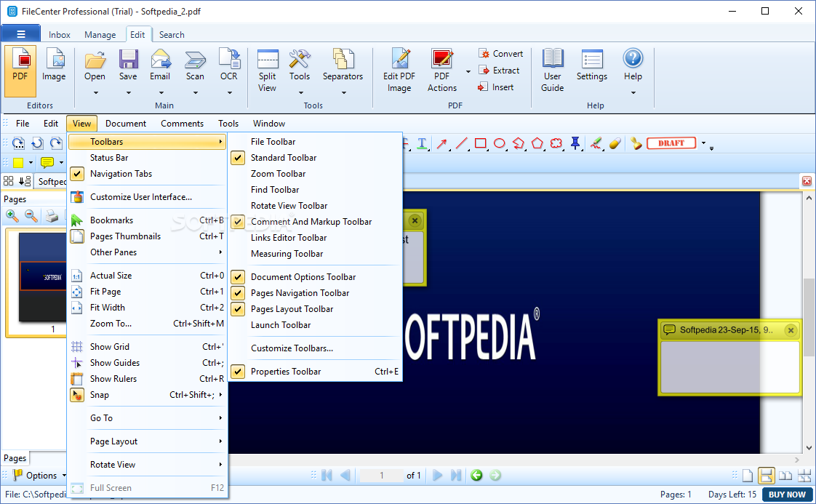This screenshot has height=504, width=816.
Task: Open the User Guide
Action: pos(552,71)
